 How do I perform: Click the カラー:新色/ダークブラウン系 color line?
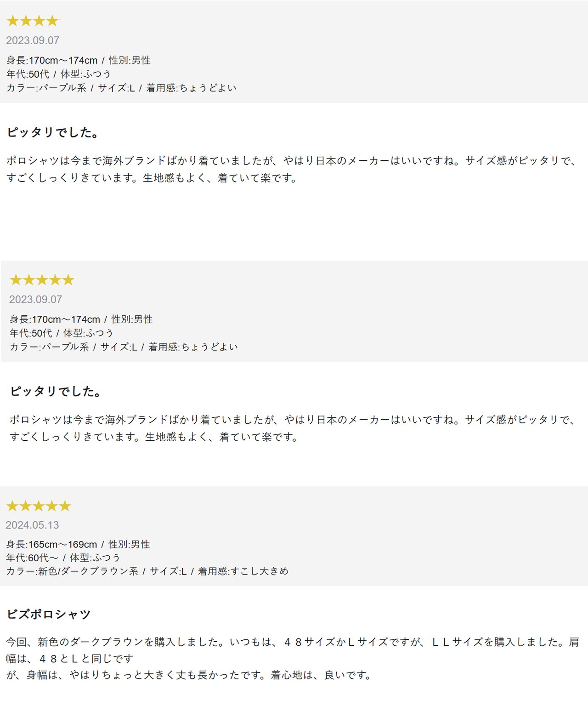[72, 571]
